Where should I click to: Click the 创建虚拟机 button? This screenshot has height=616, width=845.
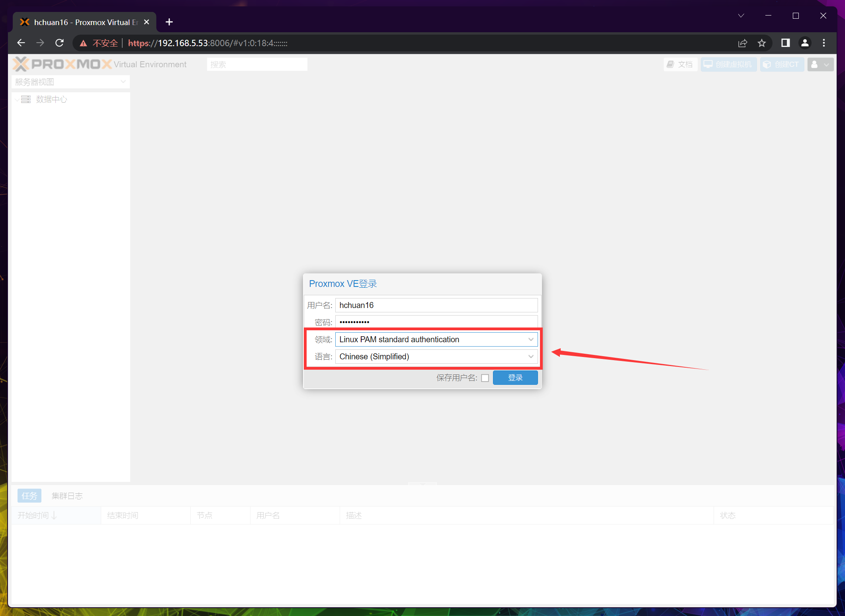(728, 64)
